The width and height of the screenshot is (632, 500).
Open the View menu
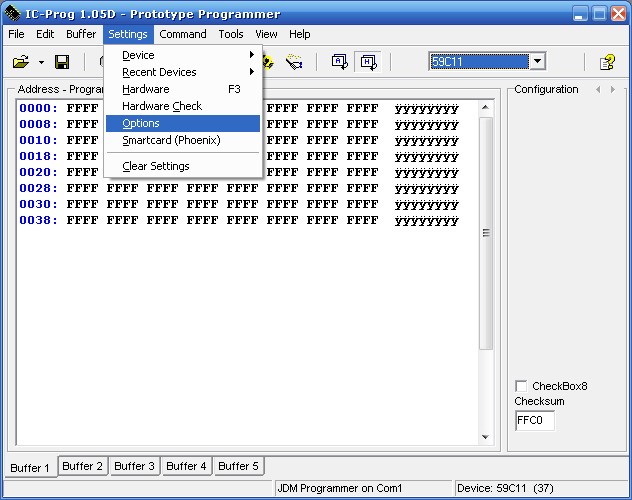[266, 34]
